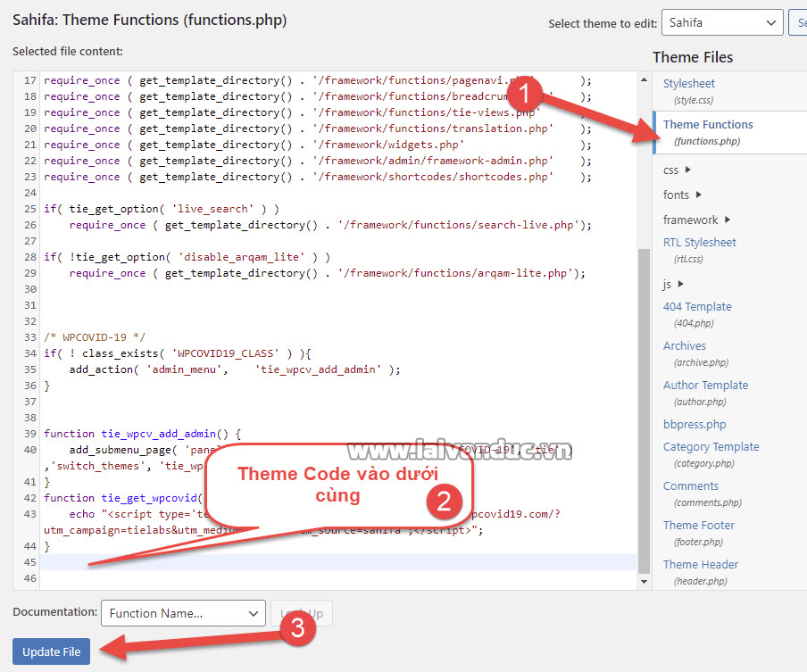Image resolution: width=807 pixels, height=672 pixels.
Task: Open the RTL Stylesheet file
Action: [699, 243]
